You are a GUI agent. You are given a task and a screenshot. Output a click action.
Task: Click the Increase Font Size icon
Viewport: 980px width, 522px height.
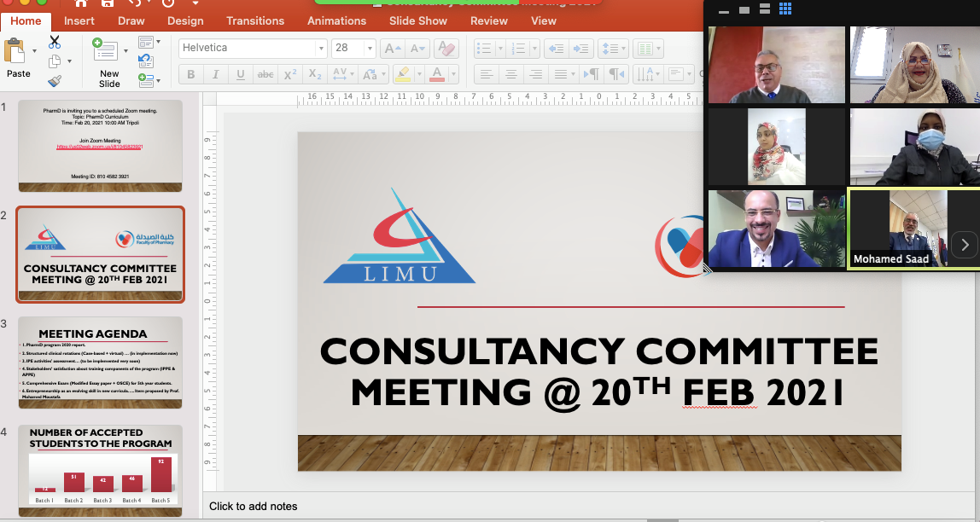[392, 48]
